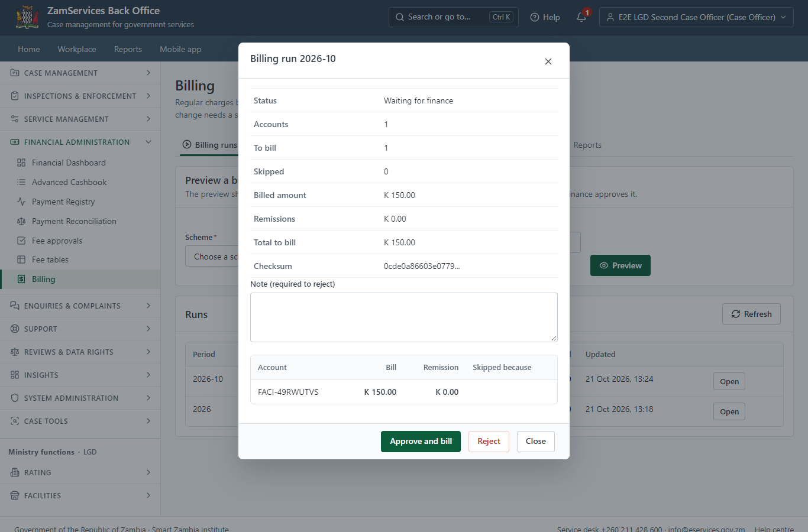Open the E2E LGD Second Case Officer dropdown
Viewport: 808px width, 532px height.
point(696,17)
